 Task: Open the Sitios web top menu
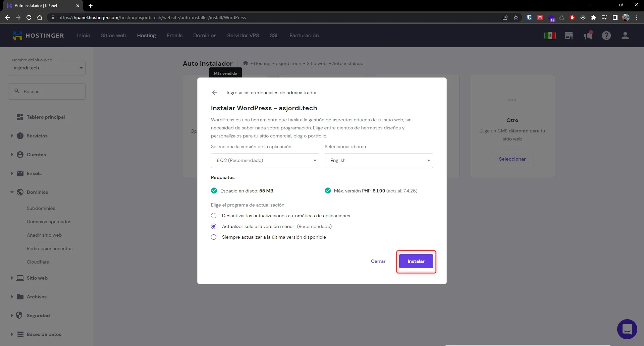(x=114, y=36)
